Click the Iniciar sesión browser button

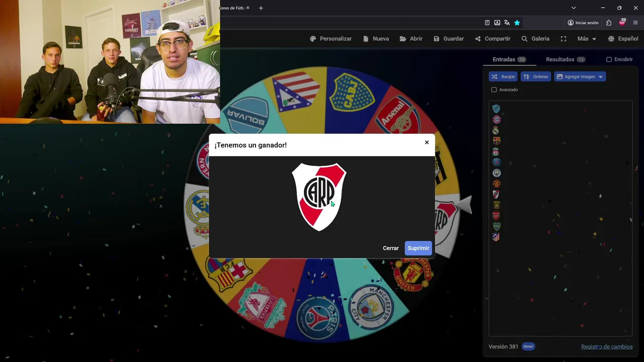(583, 23)
